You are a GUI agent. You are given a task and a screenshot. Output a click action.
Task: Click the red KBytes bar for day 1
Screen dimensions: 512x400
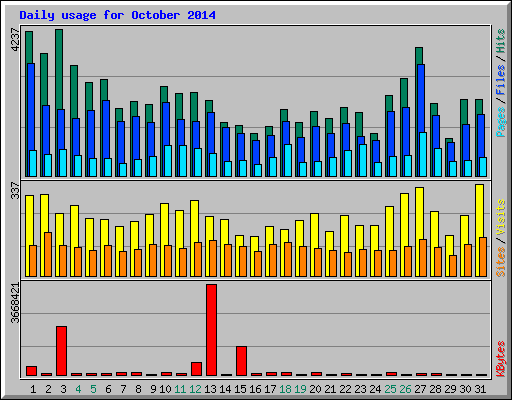(31, 371)
